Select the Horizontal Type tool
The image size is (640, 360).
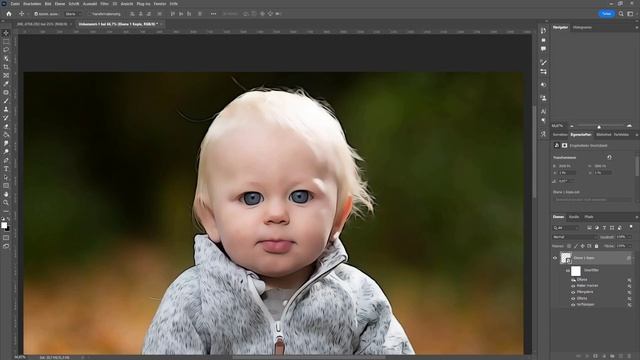point(6,169)
